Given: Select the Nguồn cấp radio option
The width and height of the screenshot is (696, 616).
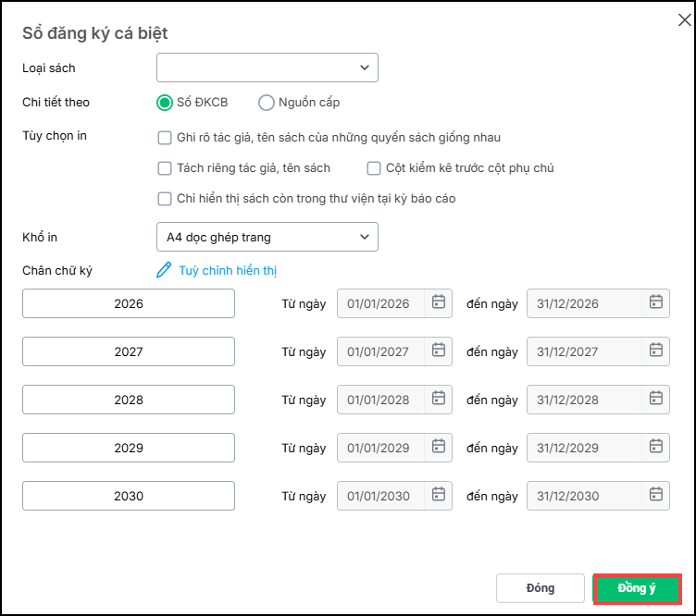Looking at the screenshot, I should point(267,103).
